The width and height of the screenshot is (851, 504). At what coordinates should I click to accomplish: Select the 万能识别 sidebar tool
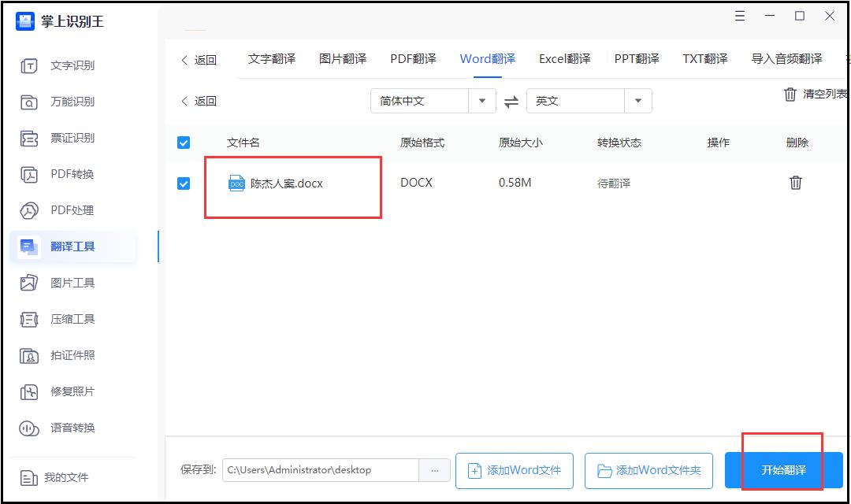click(x=73, y=102)
